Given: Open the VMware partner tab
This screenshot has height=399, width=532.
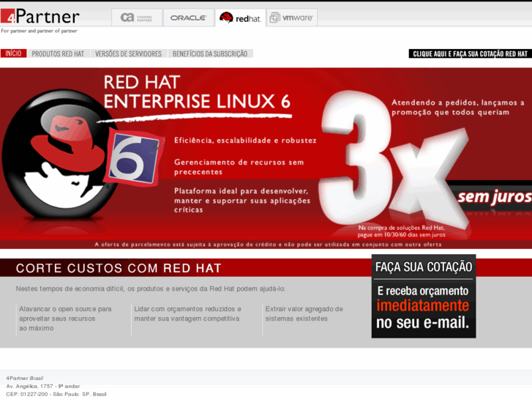Looking at the screenshot, I should pos(292,18).
